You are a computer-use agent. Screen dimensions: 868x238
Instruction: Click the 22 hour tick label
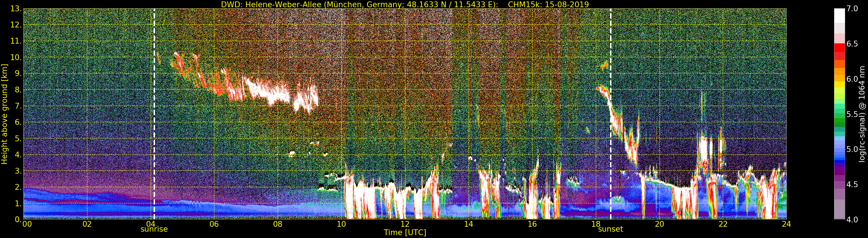coord(723,224)
